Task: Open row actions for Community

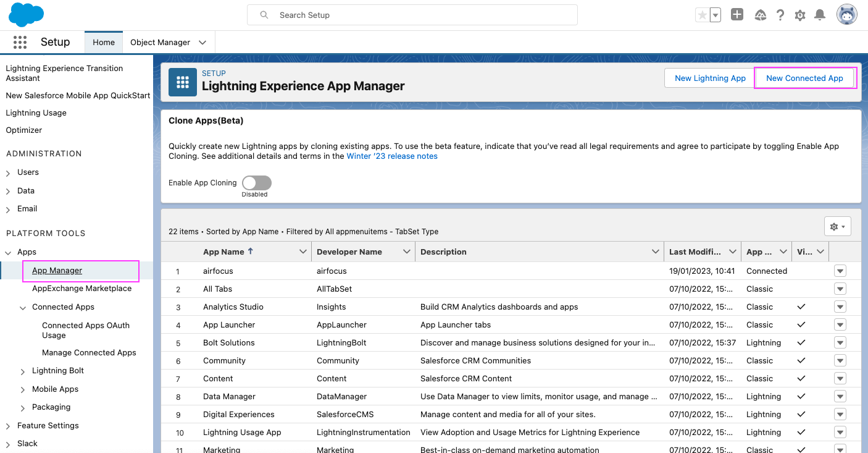Action: (840, 360)
